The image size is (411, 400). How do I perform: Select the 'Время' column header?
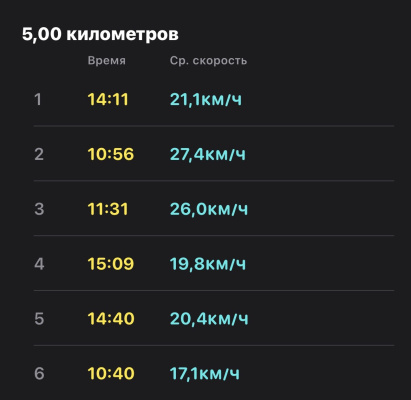point(107,61)
